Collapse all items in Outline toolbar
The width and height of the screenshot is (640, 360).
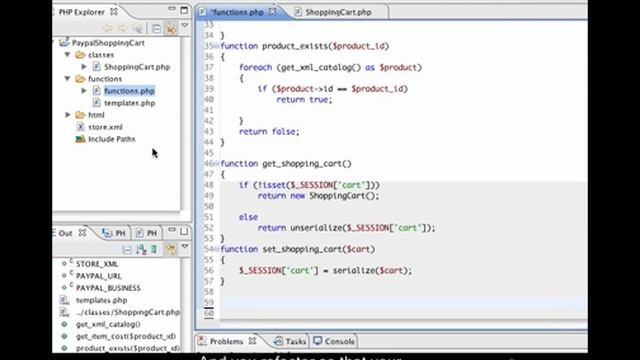[x=127, y=249]
